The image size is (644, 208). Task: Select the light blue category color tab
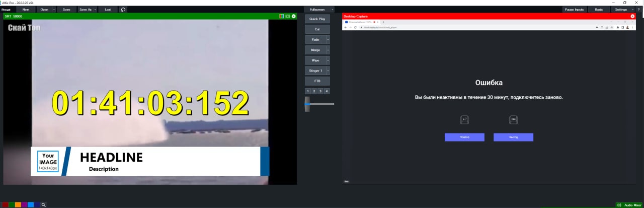point(31,205)
